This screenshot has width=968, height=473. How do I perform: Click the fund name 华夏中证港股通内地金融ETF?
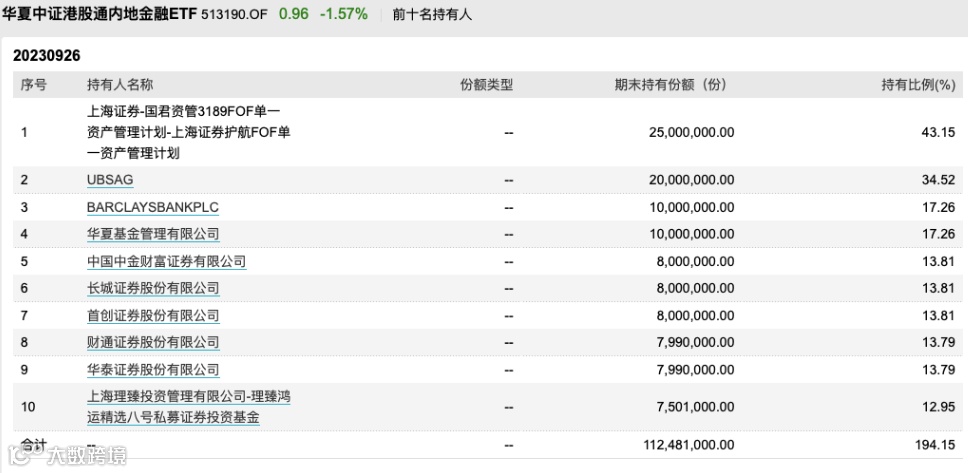(98, 14)
